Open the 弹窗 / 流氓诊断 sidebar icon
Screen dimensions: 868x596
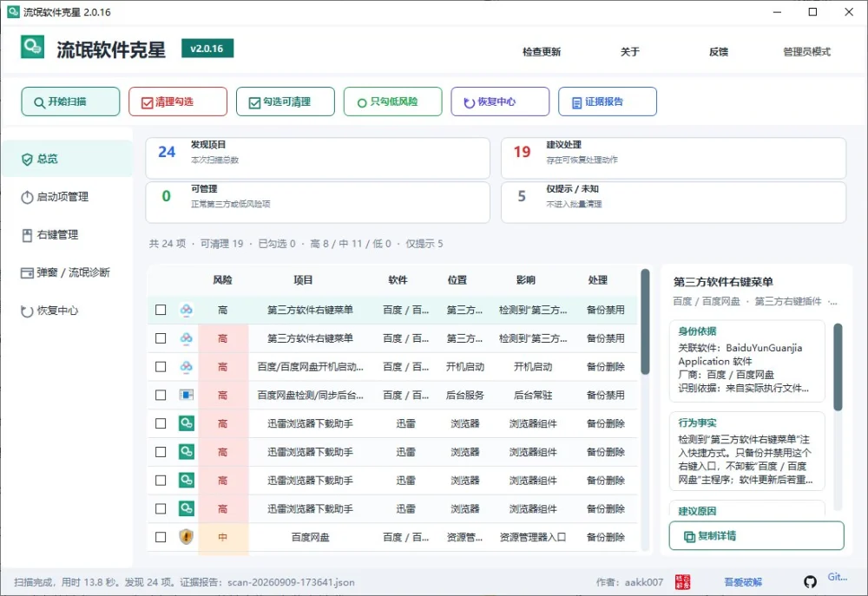click(x=27, y=272)
